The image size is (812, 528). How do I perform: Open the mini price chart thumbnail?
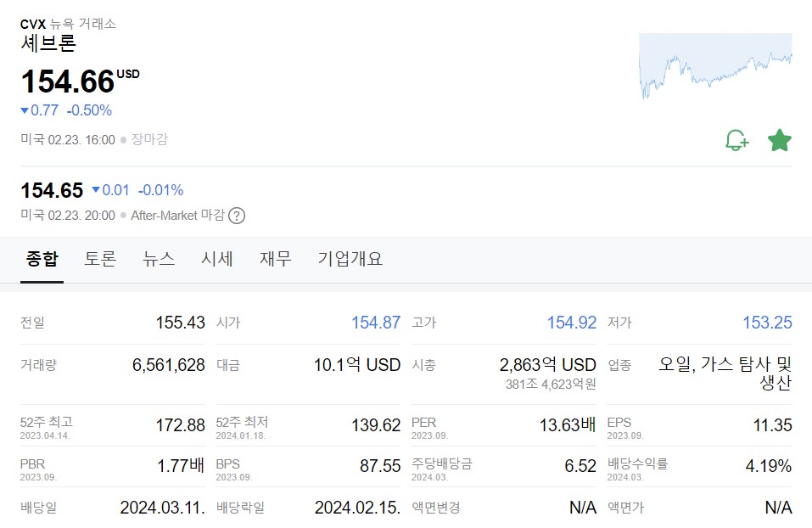715,66
